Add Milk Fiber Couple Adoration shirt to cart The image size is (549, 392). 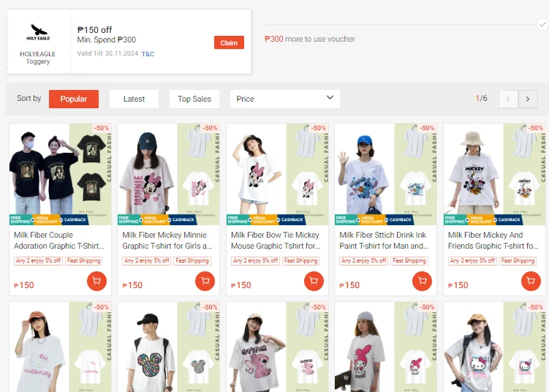point(96,281)
